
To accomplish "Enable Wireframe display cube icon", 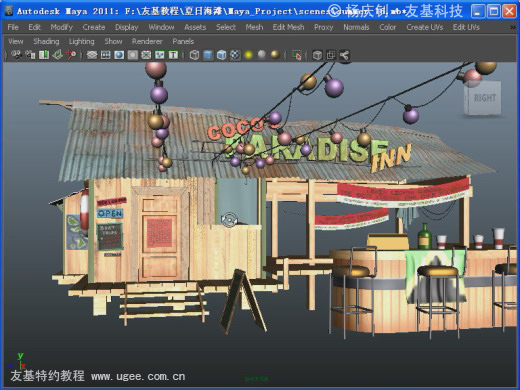I will point(194,55).
